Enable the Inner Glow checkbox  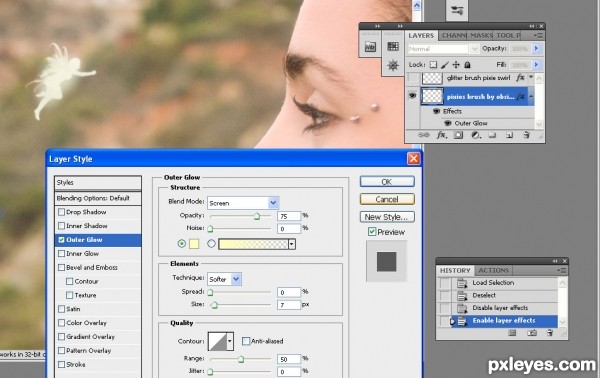tap(61, 254)
